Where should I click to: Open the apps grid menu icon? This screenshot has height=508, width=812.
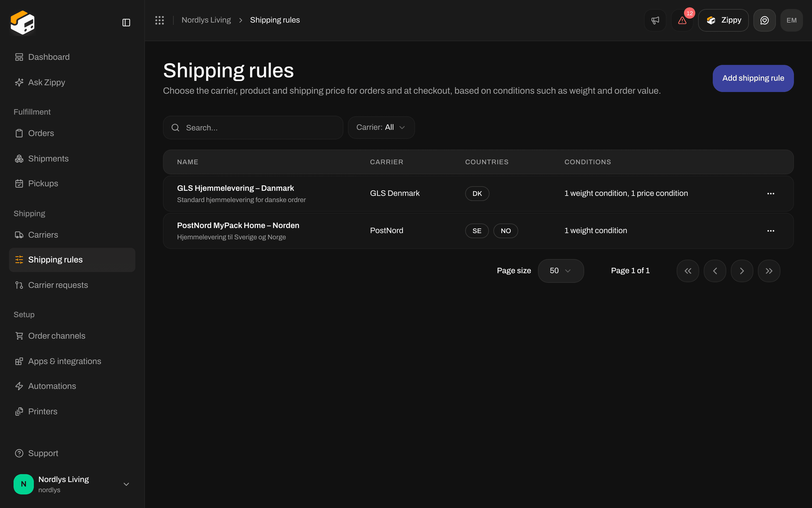pos(159,20)
